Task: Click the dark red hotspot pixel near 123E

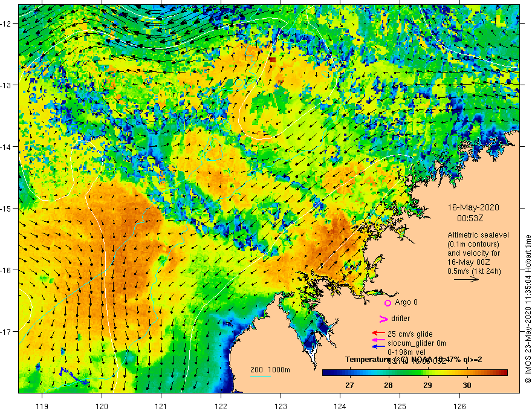Action: click(272, 60)
